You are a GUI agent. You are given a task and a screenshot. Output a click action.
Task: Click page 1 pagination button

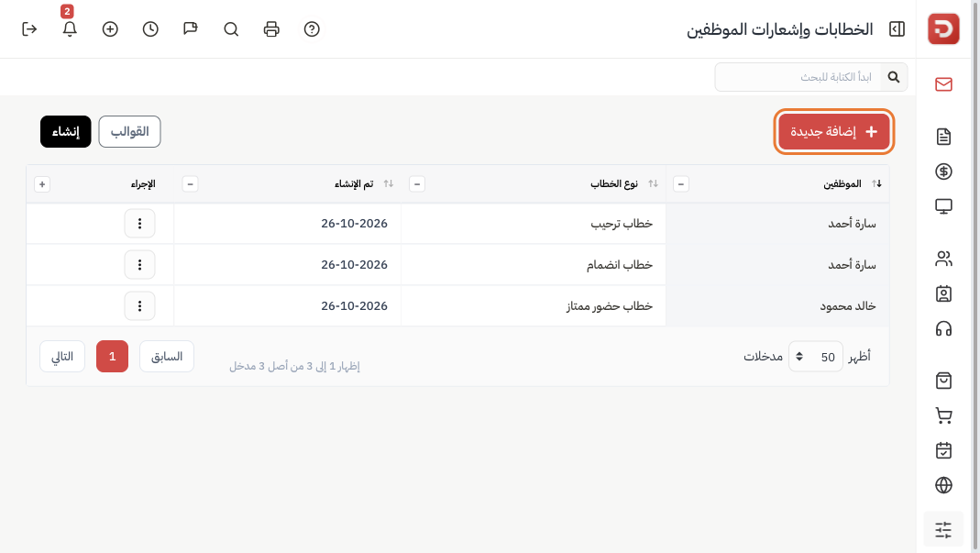tap(112, 357)
